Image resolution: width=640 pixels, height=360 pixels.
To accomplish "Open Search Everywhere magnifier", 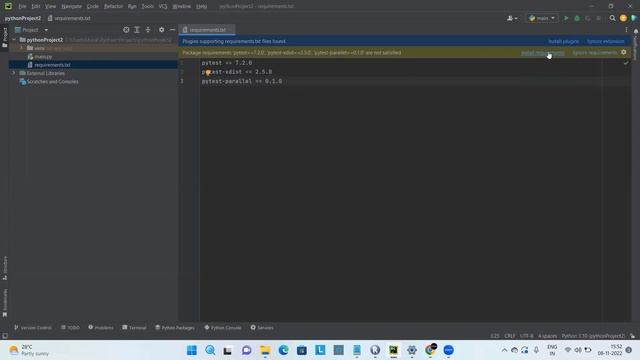I will (612, 18).
